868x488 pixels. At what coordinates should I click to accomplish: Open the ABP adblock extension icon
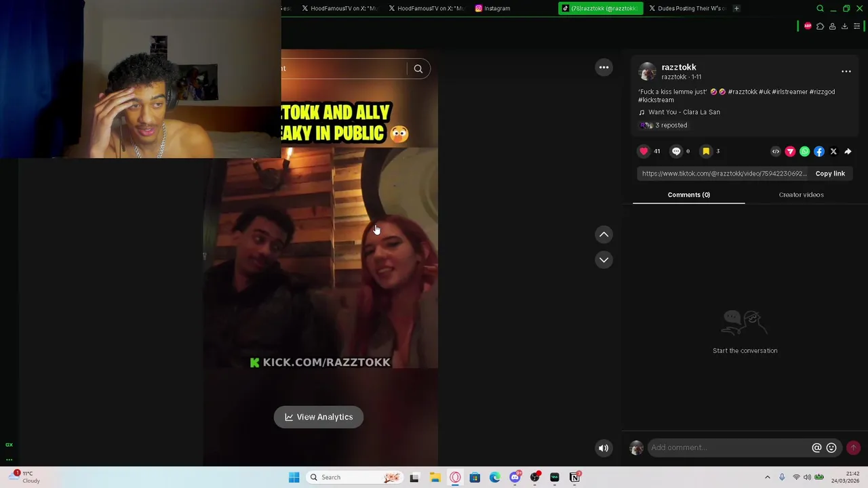(x=808, y=26)
